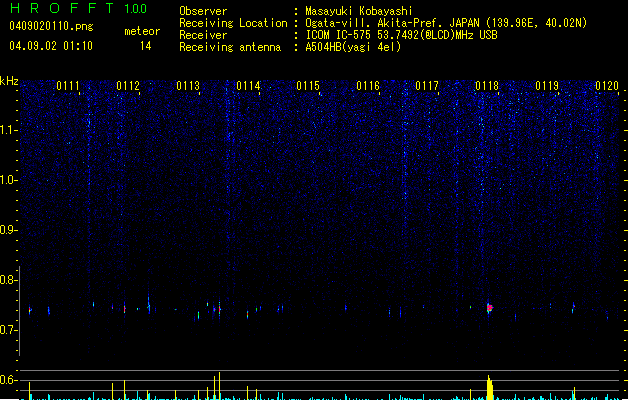
Task: Click the tall yellow power bar near 0118
Action: tap(489, 388)
